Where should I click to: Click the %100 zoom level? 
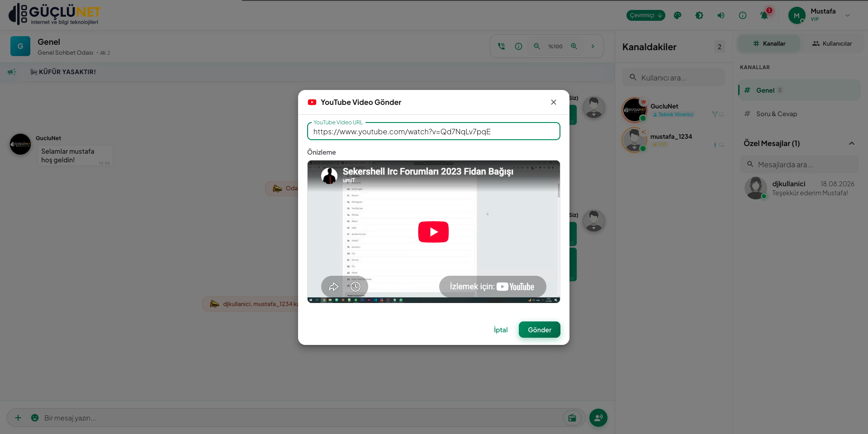click(x=555, y=47)
